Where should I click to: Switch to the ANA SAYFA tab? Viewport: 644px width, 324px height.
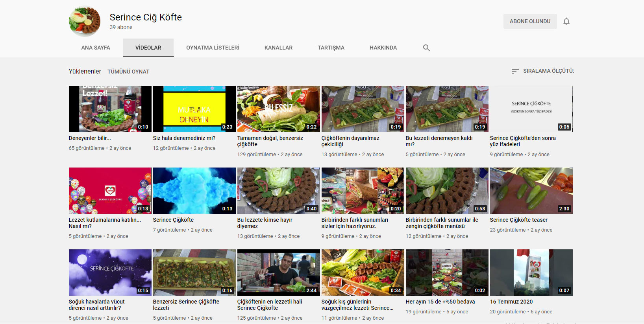coord(96,48)
